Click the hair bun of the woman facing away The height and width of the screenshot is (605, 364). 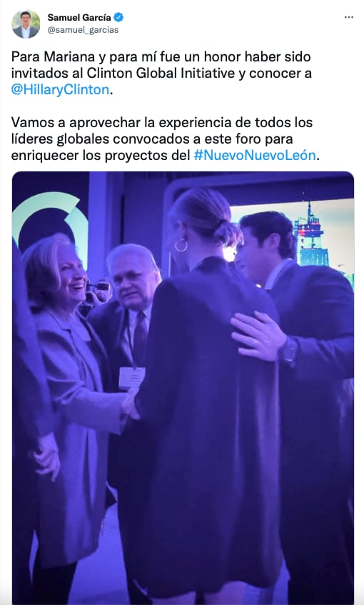pyautogui.click(x=228, y=233)
